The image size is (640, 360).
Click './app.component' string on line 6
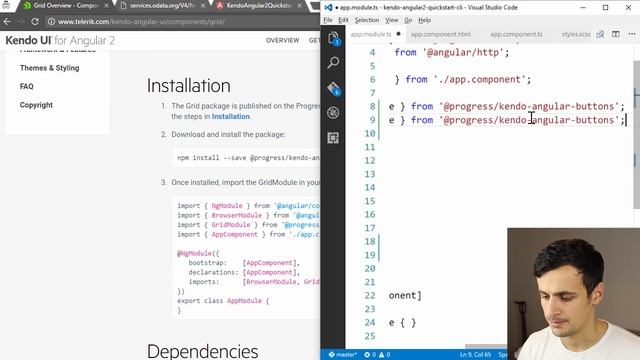479,80
